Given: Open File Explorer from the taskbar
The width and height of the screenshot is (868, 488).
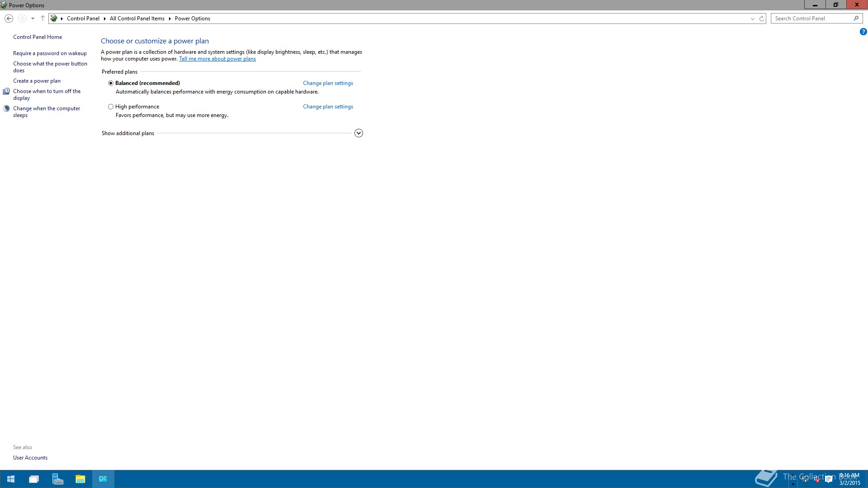Looking at the screenshot, I should click(x=80, y=479).
